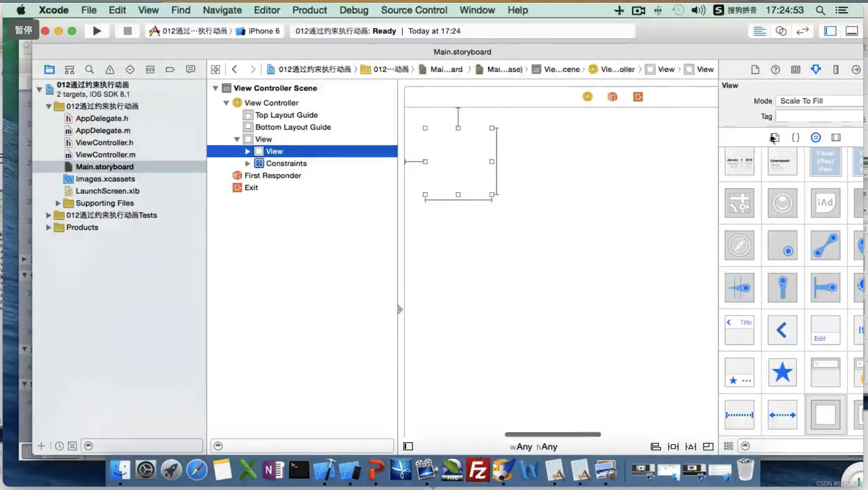This screenshot has height=490, width=868.
Task: Open the Editor menu
Action: (267, 10)
